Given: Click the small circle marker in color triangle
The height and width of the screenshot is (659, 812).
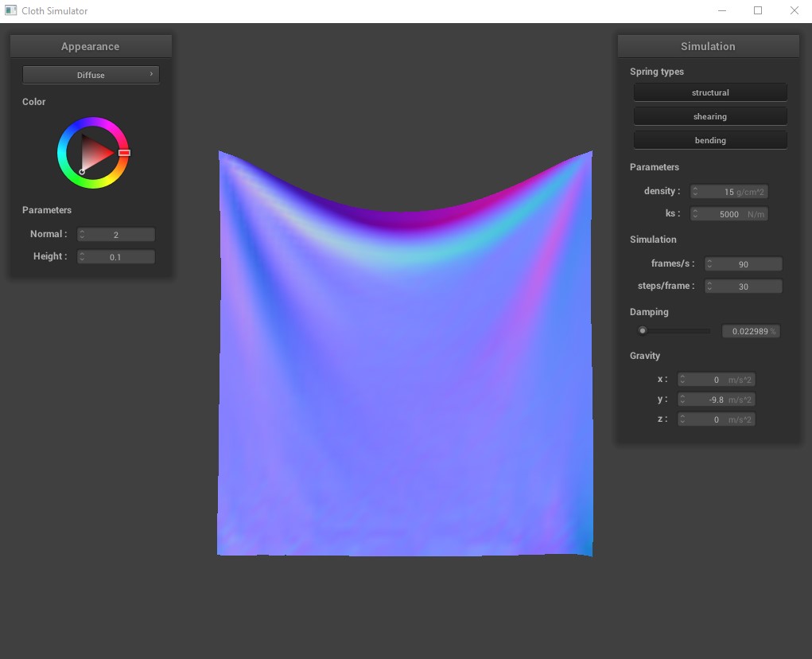Looking at the screenshot, I should click(x=82, y=171).
